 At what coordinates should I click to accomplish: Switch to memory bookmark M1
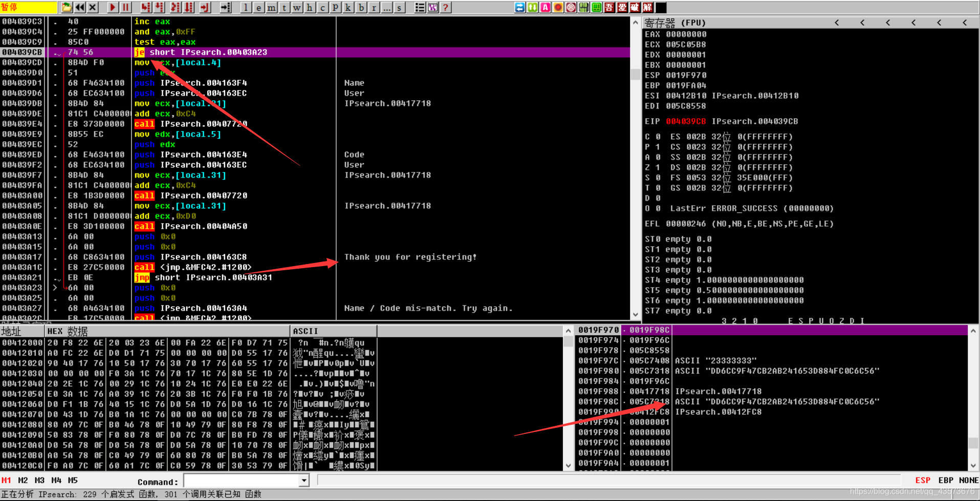coord(6,480)
